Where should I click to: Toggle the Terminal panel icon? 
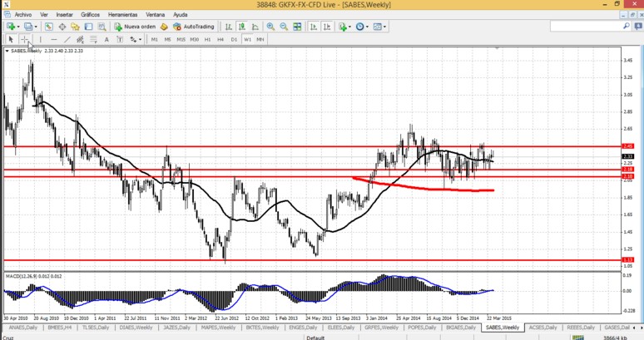coord(88,27)
